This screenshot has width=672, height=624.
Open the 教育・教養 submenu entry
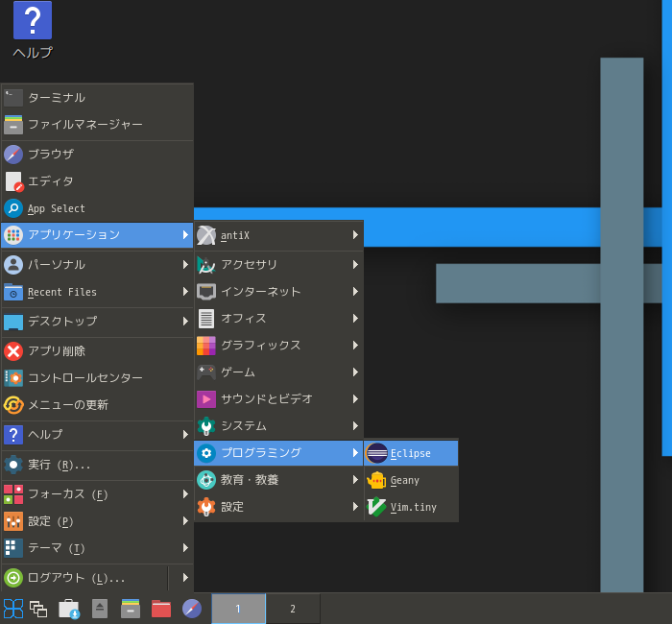click(279, 480)
